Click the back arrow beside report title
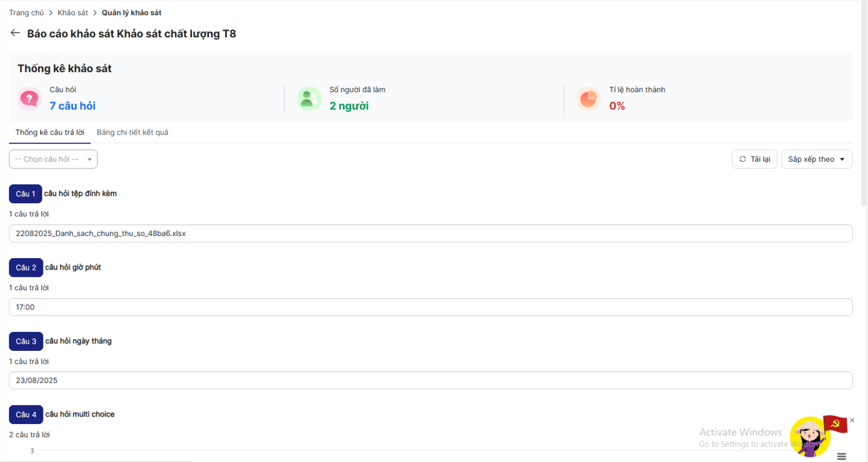The height and width of the screenshot is (462, 868). click(15, 33)
